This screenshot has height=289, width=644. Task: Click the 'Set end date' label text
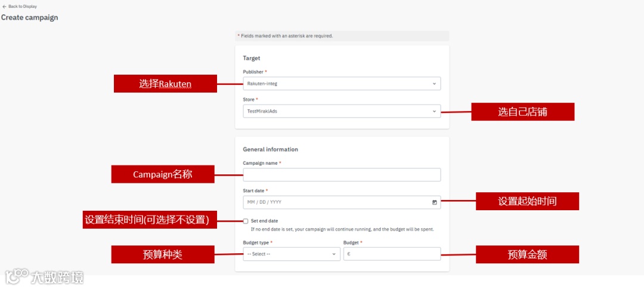[x=264, y=221]
